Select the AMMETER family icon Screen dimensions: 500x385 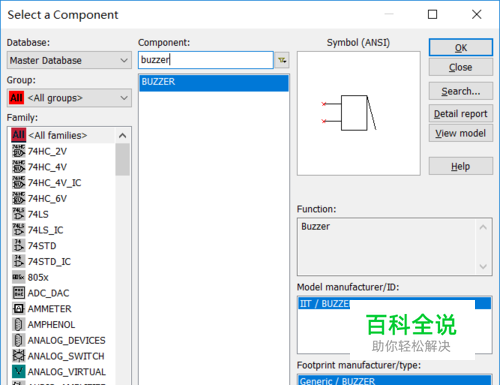pyautogui.click(x=18, y=309)
